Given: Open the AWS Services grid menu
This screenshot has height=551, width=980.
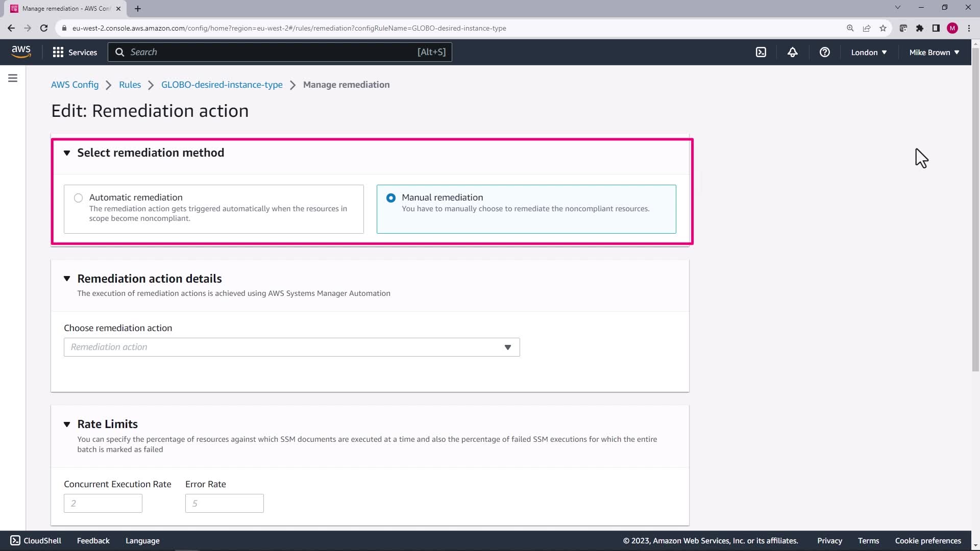Looking at the screenshot, I should coord(75,52).
